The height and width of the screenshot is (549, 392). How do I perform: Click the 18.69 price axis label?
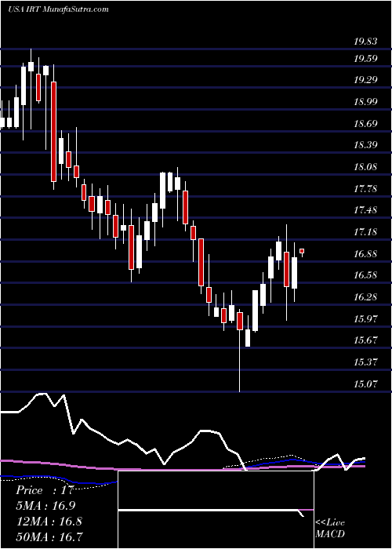(x=365, y=124)
